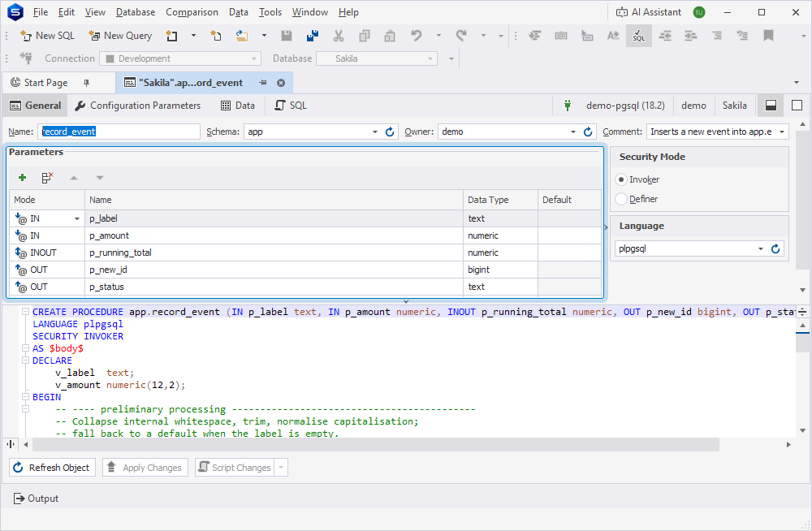The height and width of the screenshot is (531, 812).
Task: Add a new parameter with the plus icon
Action: 22,178
